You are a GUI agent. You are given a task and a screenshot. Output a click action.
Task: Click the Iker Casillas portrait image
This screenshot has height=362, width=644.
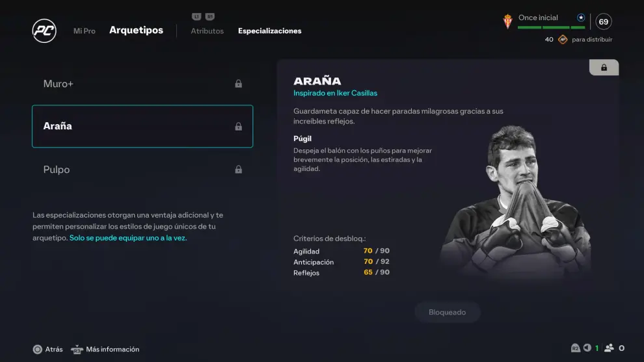[515, 201]
